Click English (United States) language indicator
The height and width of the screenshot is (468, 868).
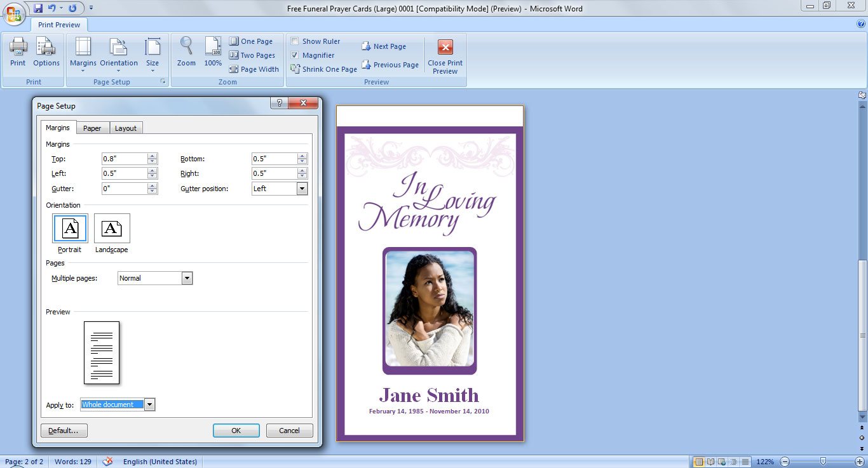160,462
